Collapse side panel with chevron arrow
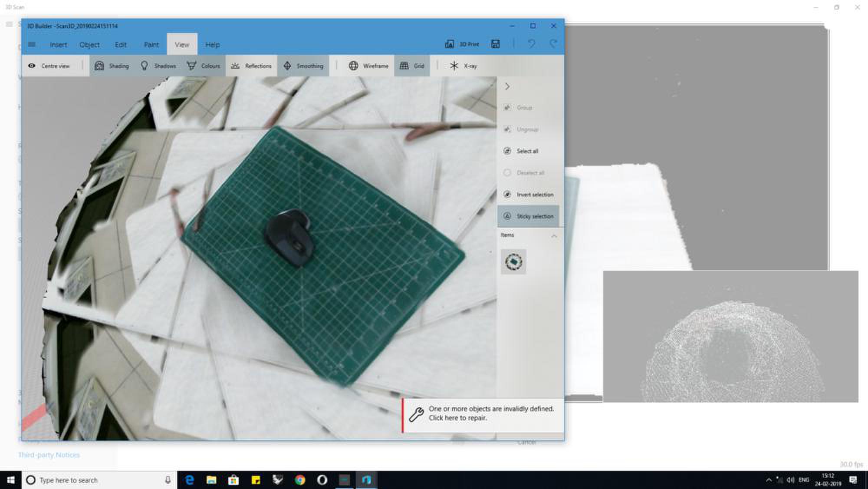Viewport: 868px width, 489px height. 507,86
